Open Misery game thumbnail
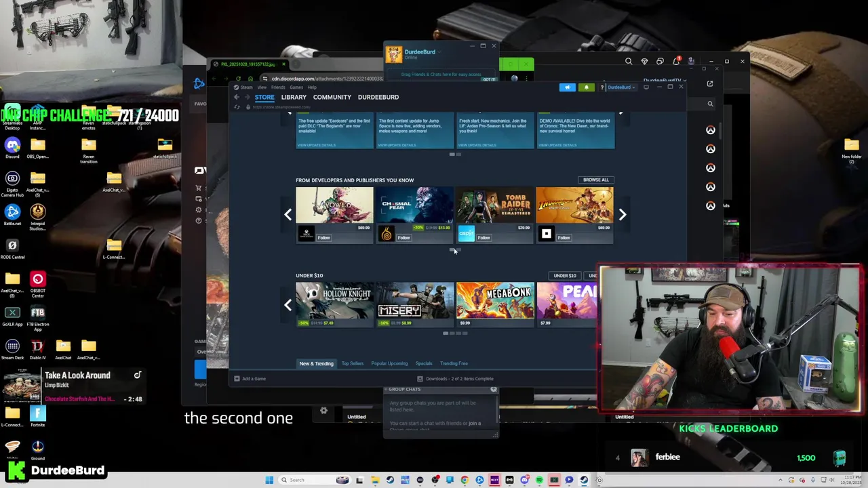 point(415,300)
